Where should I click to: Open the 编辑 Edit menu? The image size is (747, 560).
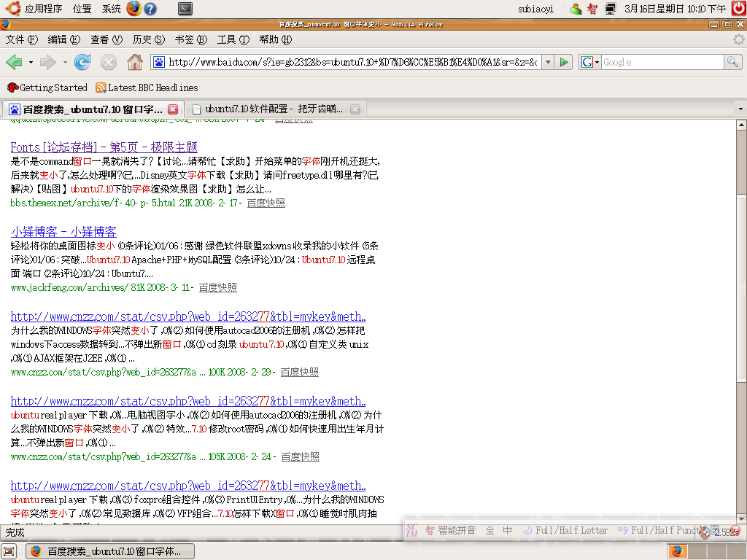[64, 39]
